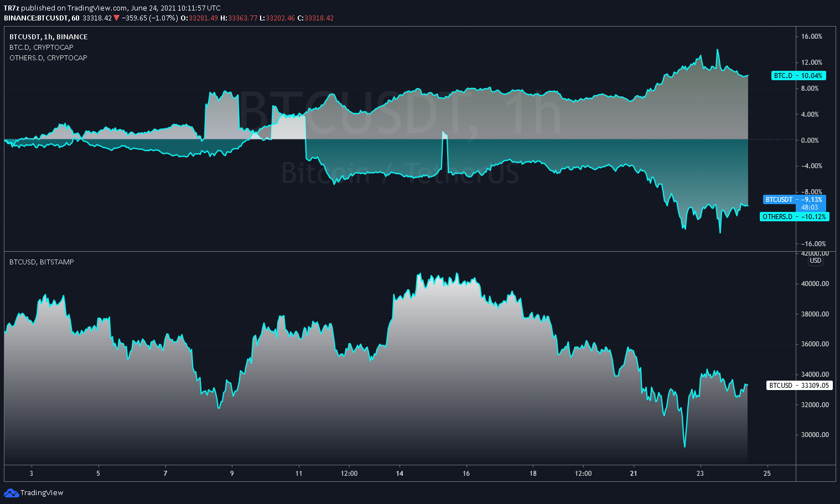Click the USD currency button on price axis
Image resolution: width=840 pixels, height=504 pixels.
pos(816,261)
